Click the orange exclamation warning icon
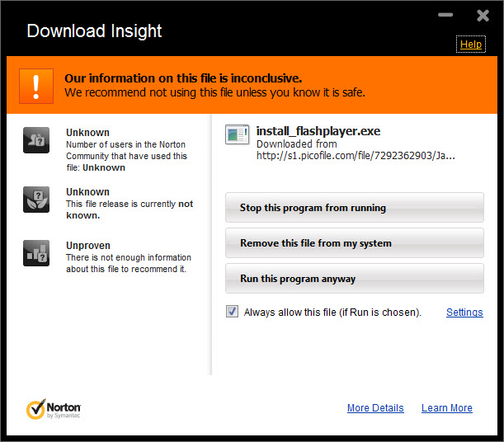 (x=36, y=86)
